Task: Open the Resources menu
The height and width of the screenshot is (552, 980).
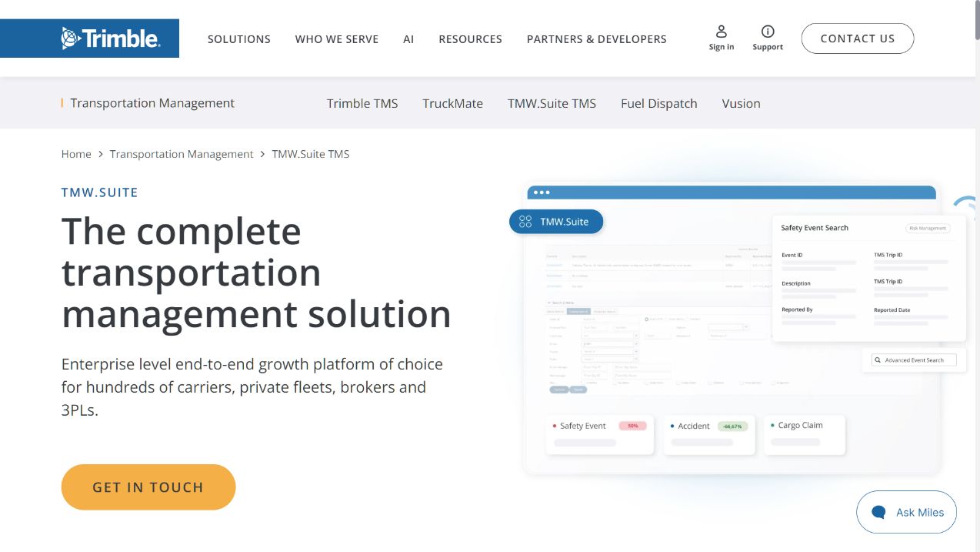Action: click(x=470, y=39)
